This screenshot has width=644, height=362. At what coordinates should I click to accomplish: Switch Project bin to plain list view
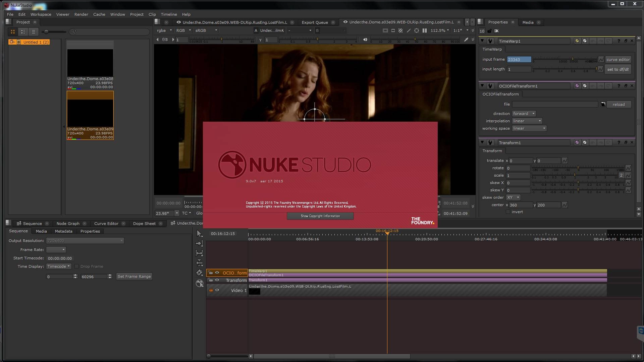33,32
